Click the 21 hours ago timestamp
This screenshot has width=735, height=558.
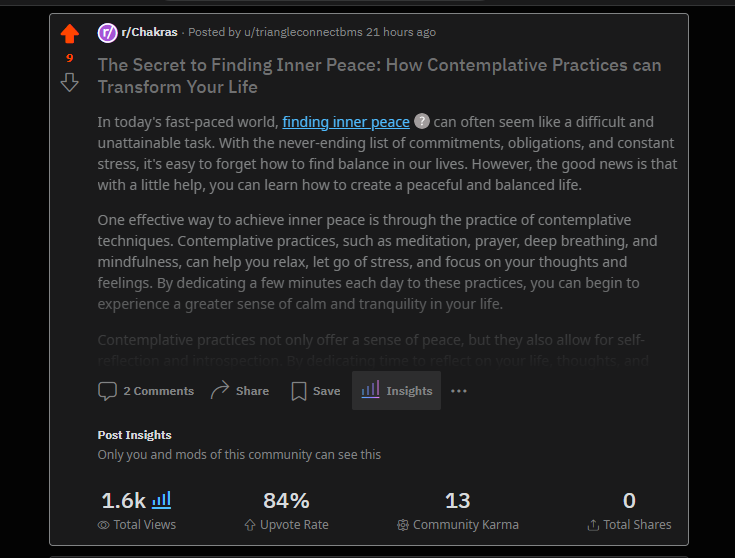pyautogui.click(x=401, y=32)
